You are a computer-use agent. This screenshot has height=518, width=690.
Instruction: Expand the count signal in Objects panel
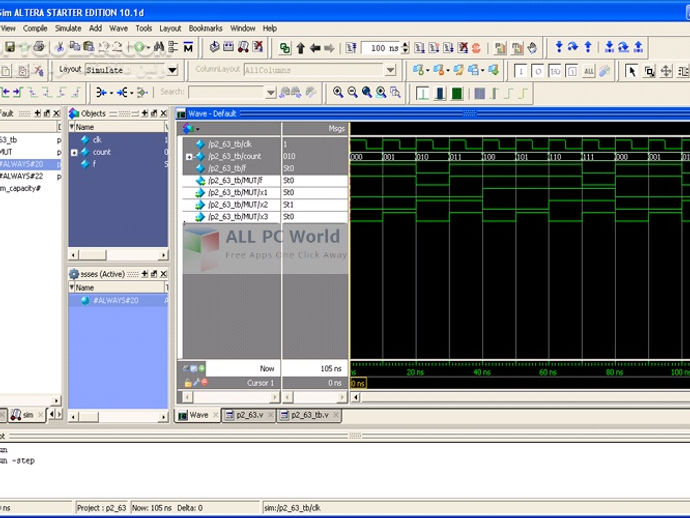pyautogui.click(x=74, y=152)
